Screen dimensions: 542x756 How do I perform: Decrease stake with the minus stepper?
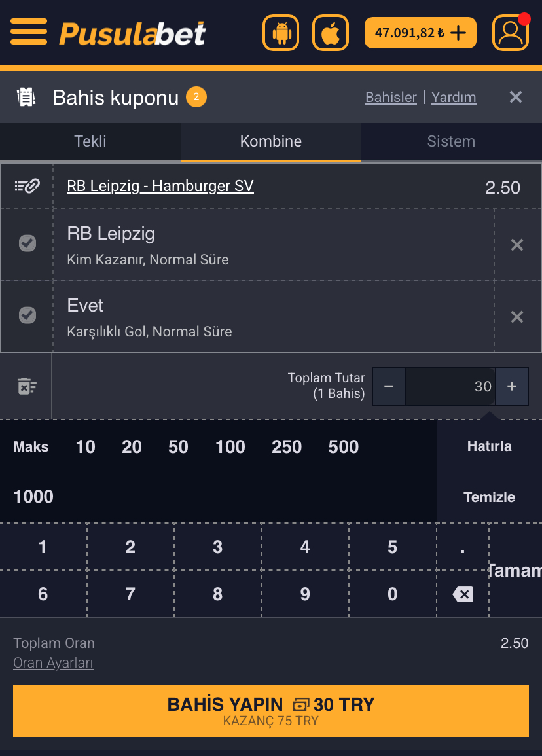389,386
